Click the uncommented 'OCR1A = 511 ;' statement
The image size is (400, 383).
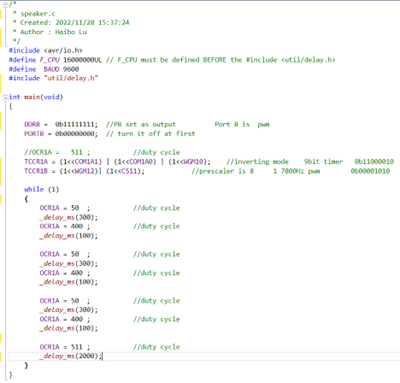(65, 347)
